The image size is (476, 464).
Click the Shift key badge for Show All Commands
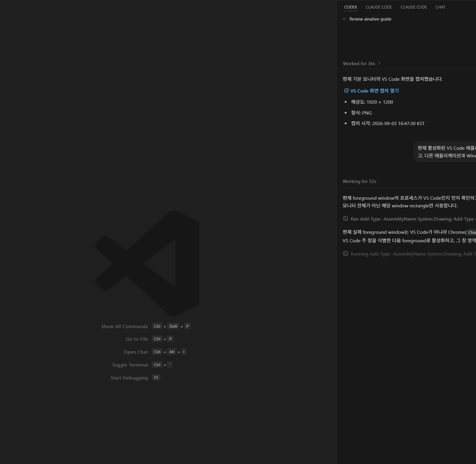[173, 326]
